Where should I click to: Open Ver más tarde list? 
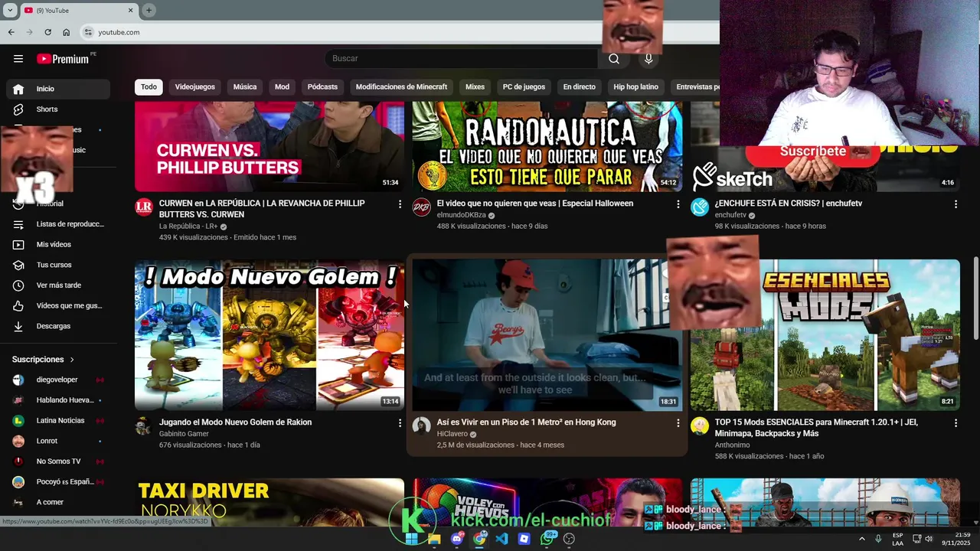(58, 285)
